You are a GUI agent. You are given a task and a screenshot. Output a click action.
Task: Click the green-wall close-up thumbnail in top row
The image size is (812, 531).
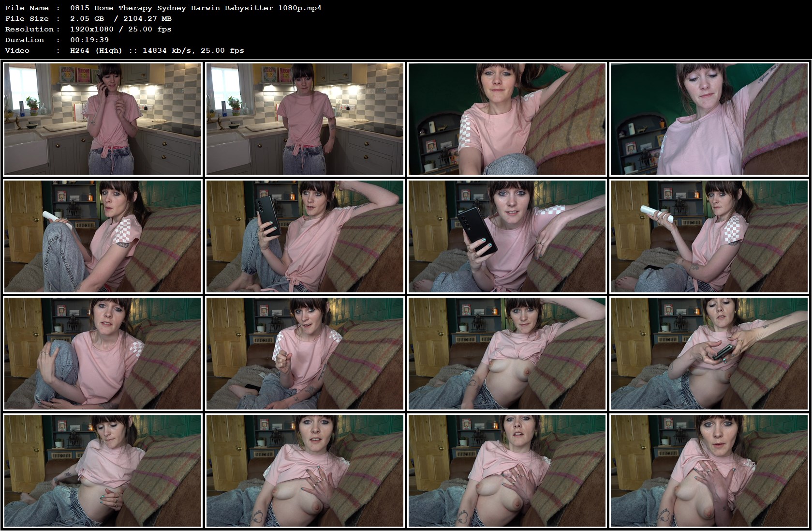507,119
